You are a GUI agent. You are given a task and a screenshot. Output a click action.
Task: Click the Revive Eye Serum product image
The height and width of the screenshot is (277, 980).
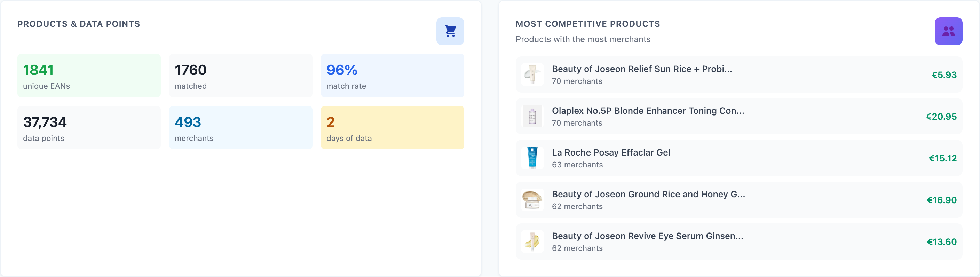(x=532, y=242)
